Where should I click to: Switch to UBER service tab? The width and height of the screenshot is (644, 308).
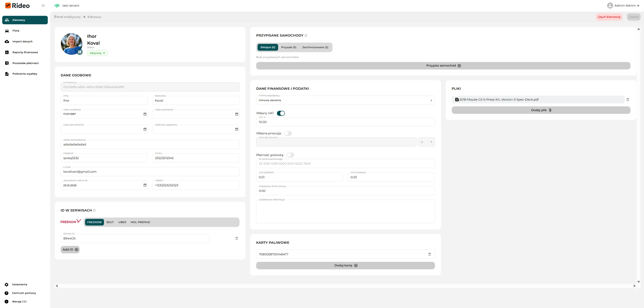click(122, 222)
